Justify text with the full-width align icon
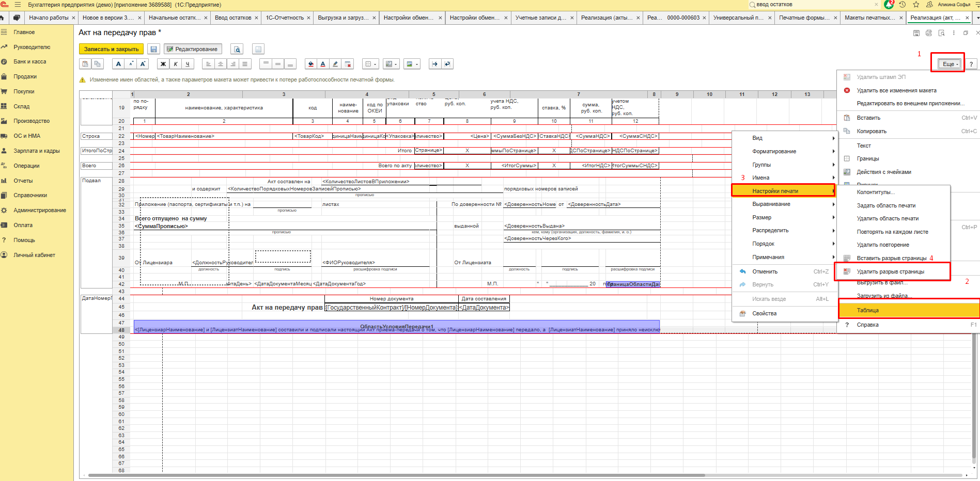The width and height of the screenshot is (980, 481). tap(245, 64)
